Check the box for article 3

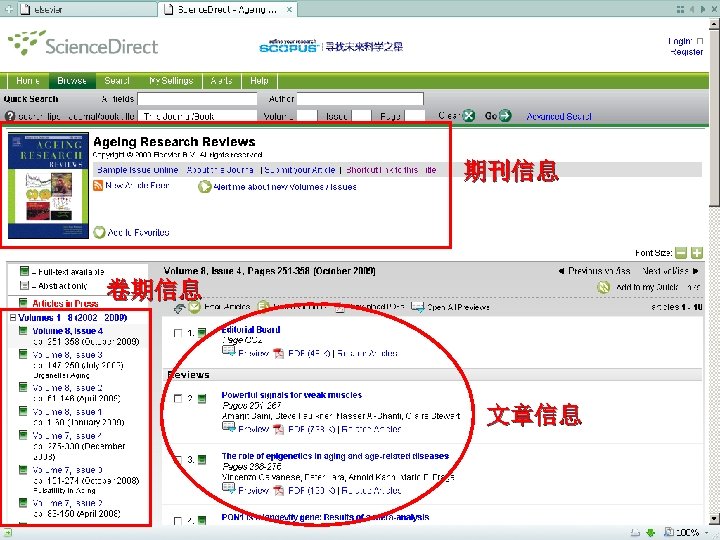pos(178,459)
